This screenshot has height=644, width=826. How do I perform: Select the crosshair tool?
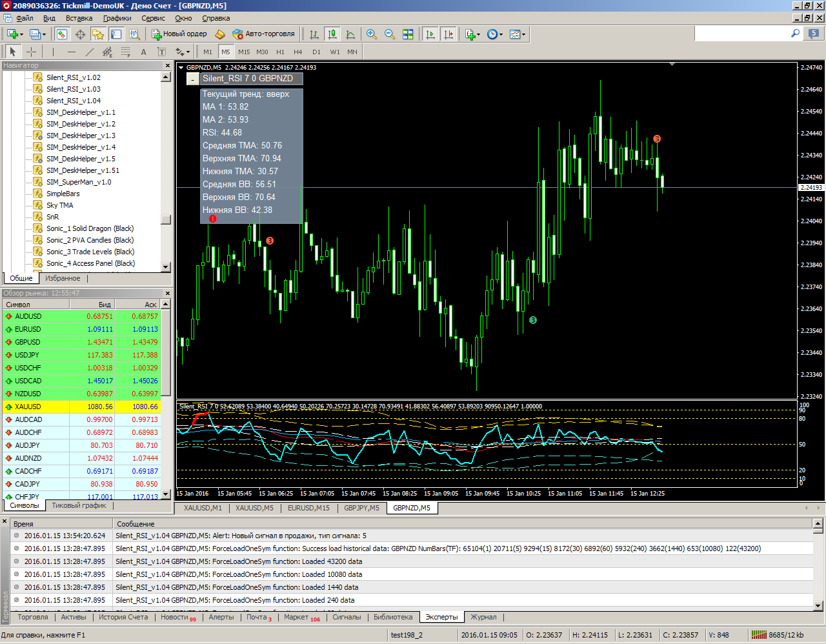(31, 52)
